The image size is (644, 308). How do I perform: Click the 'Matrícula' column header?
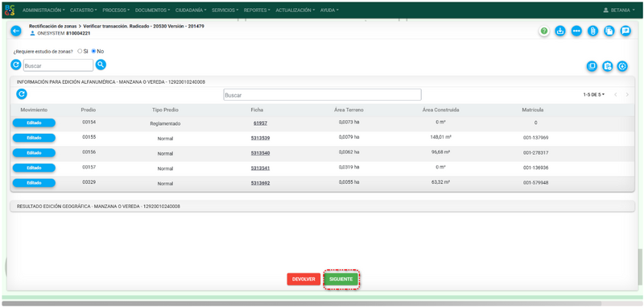tap(533, 110)
